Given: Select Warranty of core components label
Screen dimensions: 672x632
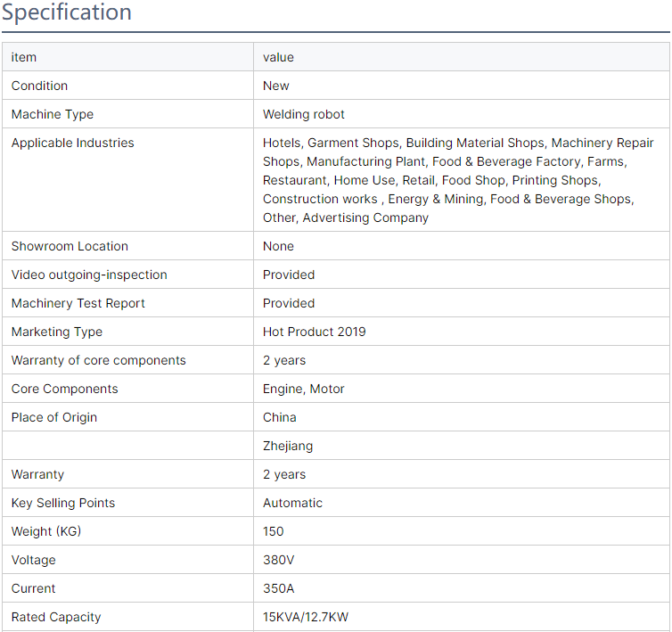Looking at the screenshot, I should point(99,360).
